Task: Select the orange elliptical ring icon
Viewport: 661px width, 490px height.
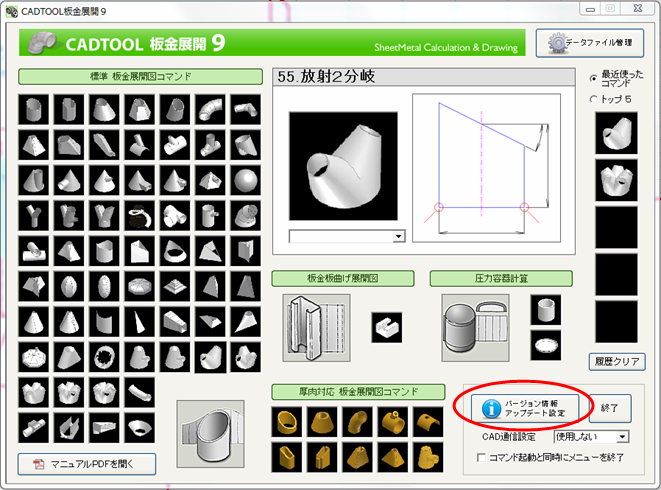Action: 287,422
